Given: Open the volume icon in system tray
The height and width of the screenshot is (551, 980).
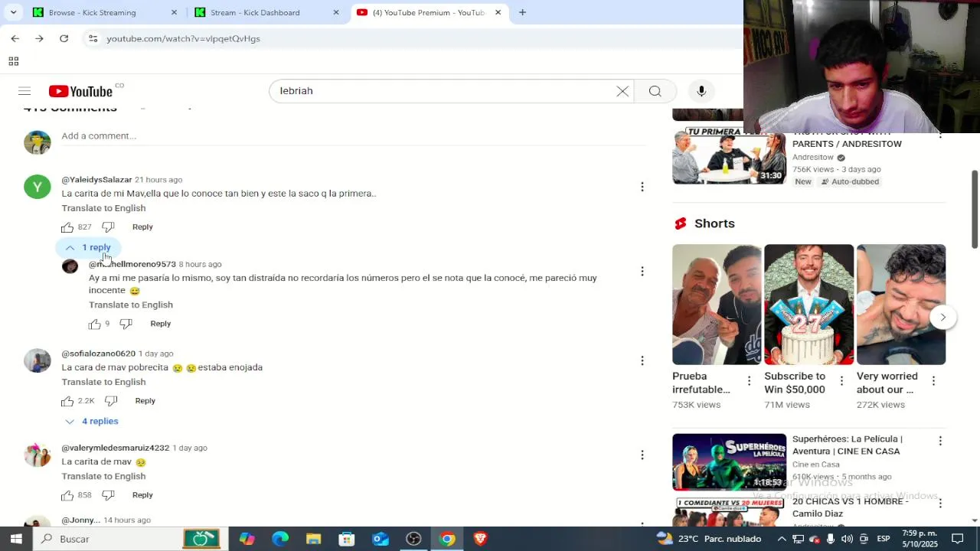Looking at the screenshot, I should (847, 539).
